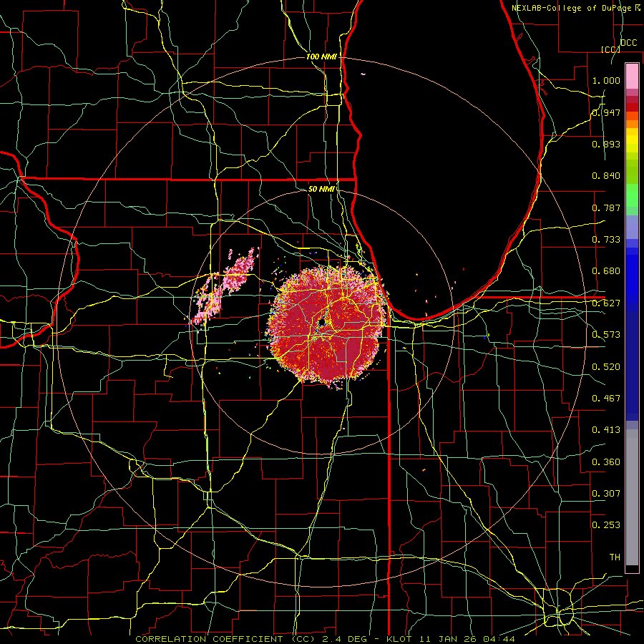Click the 0.253 color scale value
This screenshot has width=644, height=644.
pyautogui.click(x=606, y=525)
